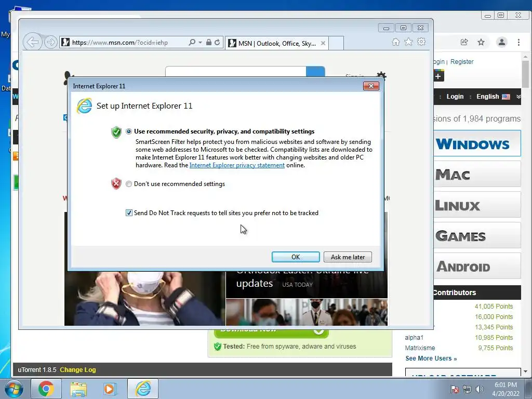Image resolution: width=532 pixels, height=399 pixels.
Task: Click the lock security icon in address bar
Action: tap(209, 42)
